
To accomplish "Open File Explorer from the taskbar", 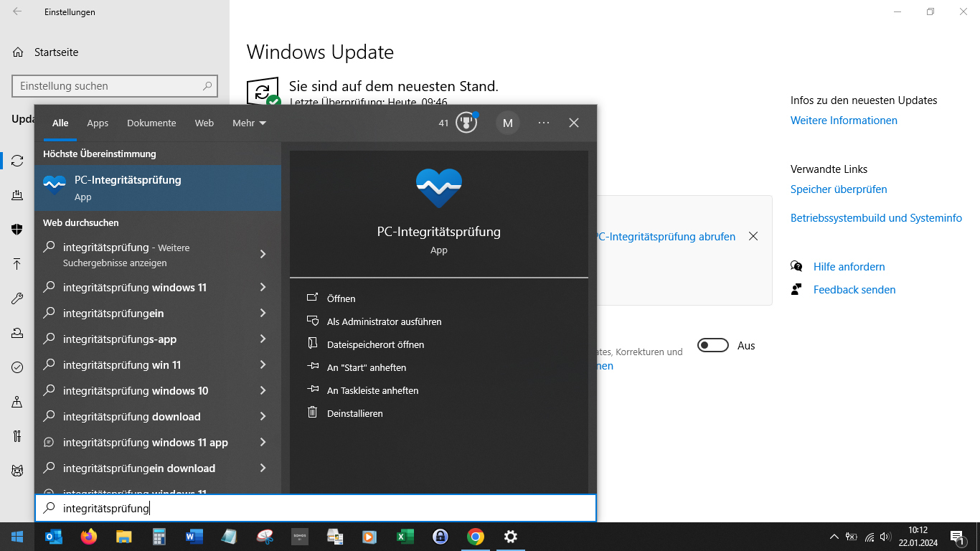I will [124, 537].
